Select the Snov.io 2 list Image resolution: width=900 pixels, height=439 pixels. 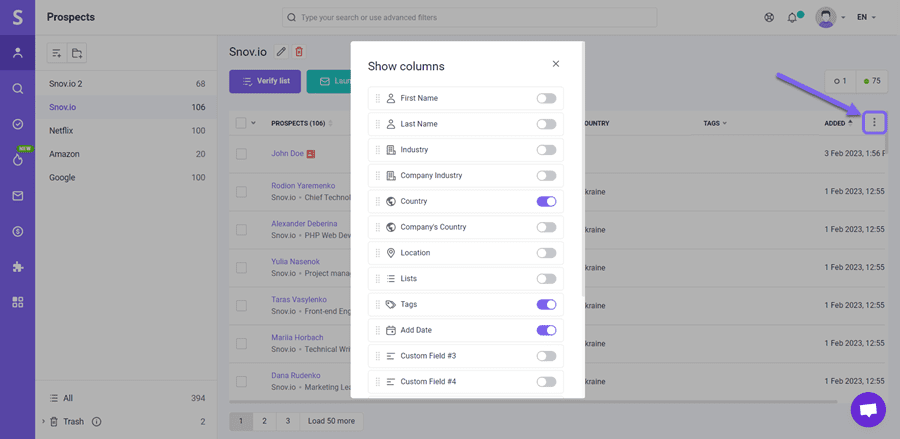[126, 84]
